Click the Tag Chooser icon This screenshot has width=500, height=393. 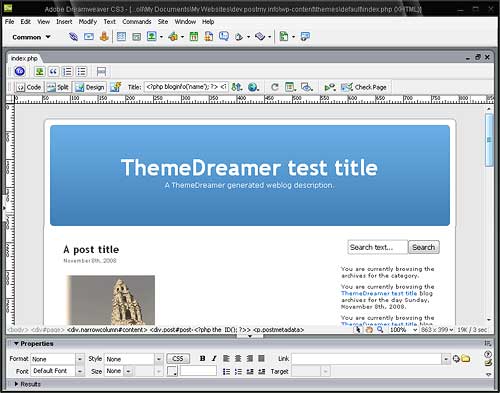(x=305, y=37)
